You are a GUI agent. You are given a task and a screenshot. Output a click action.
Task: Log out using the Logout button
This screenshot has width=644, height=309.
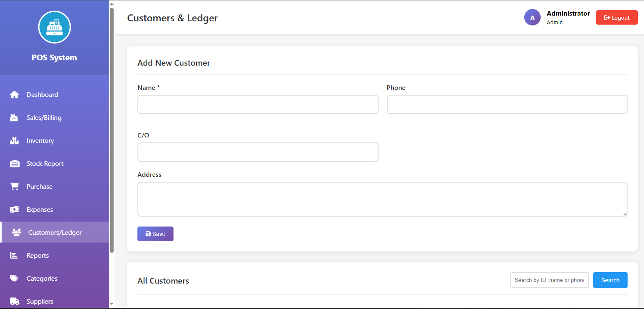click(617, 18)
